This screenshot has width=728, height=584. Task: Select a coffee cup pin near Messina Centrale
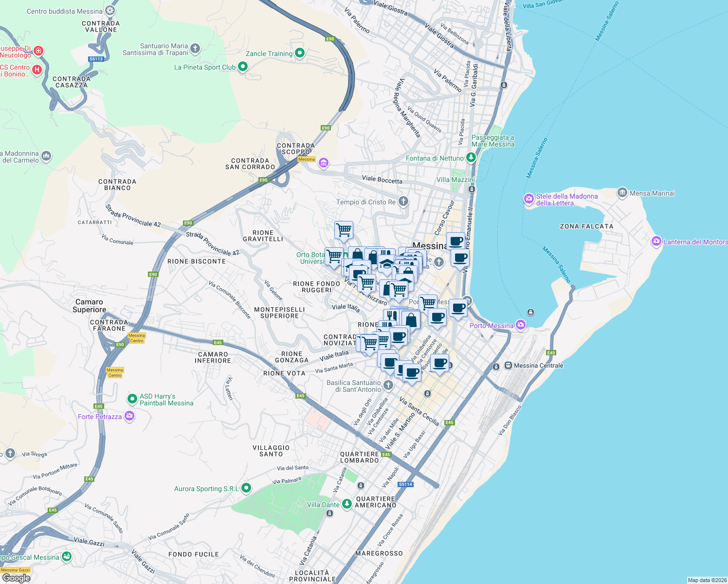pyautogui.click(x=439, y=363)
